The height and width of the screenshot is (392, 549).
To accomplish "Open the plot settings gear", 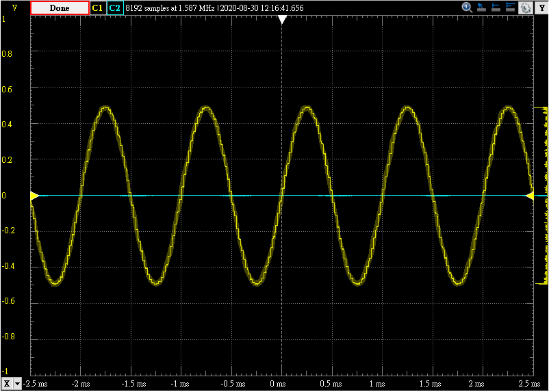I will [x=526, y=8].
